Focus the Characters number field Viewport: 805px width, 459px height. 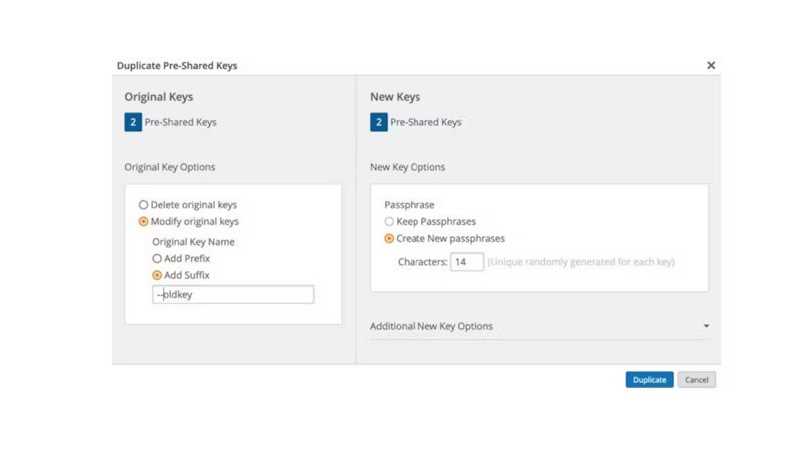coord(466,262)
